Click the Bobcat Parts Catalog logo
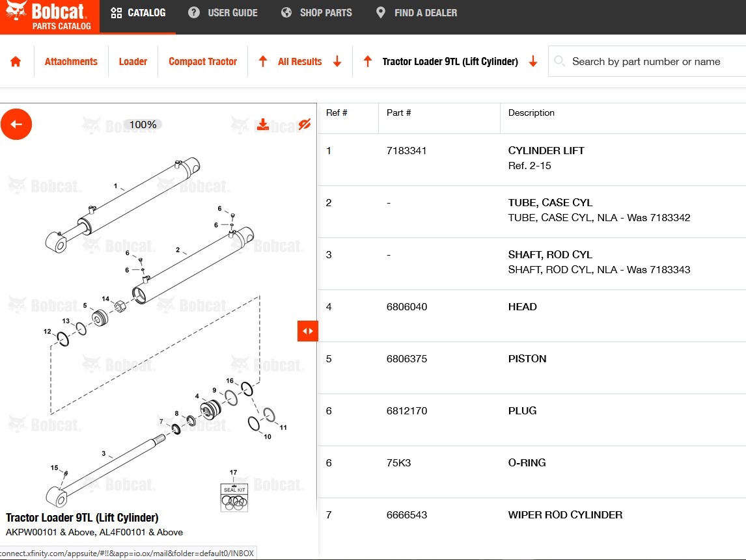The image size is (746, 560). point(49,17)
